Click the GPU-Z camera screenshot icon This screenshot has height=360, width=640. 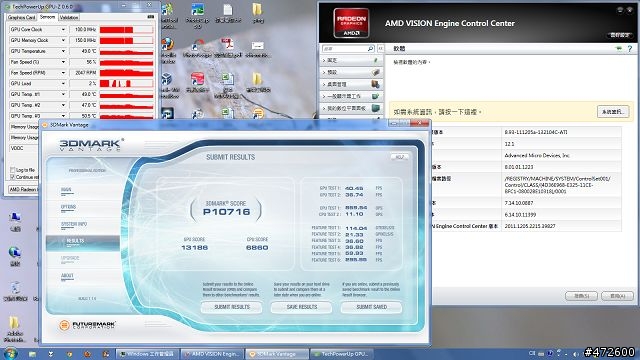(151, 17)
